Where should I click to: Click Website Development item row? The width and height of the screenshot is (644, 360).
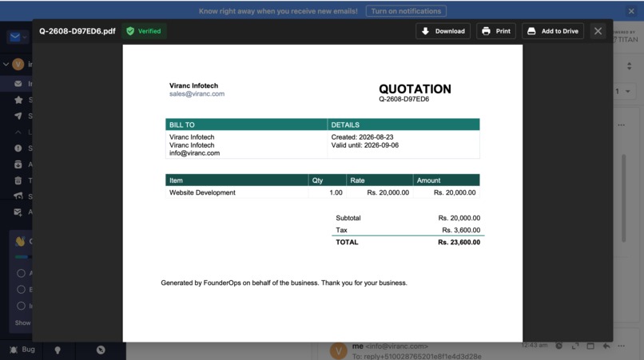tap(323, 192)
